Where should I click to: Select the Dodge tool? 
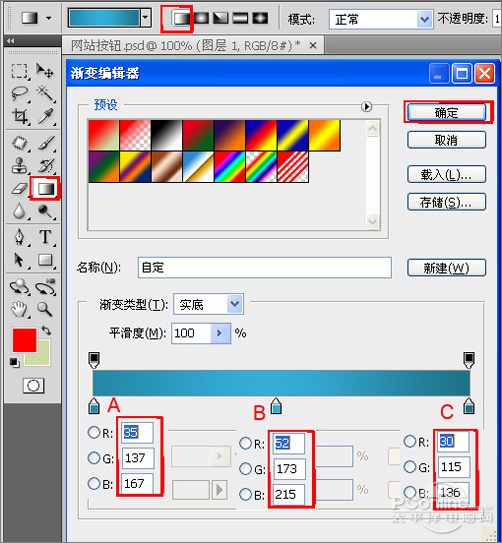tap(45, 211)
